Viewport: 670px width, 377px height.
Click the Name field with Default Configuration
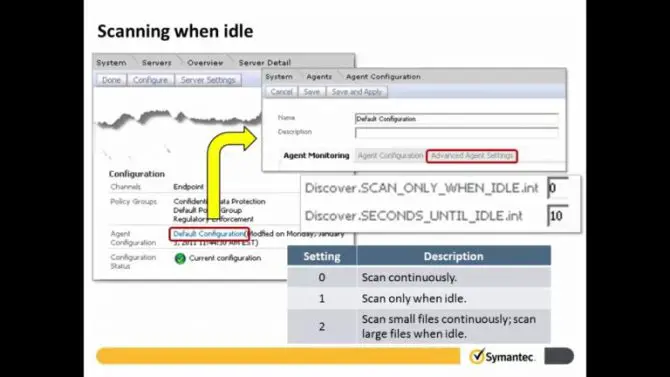tap(456, 119)
